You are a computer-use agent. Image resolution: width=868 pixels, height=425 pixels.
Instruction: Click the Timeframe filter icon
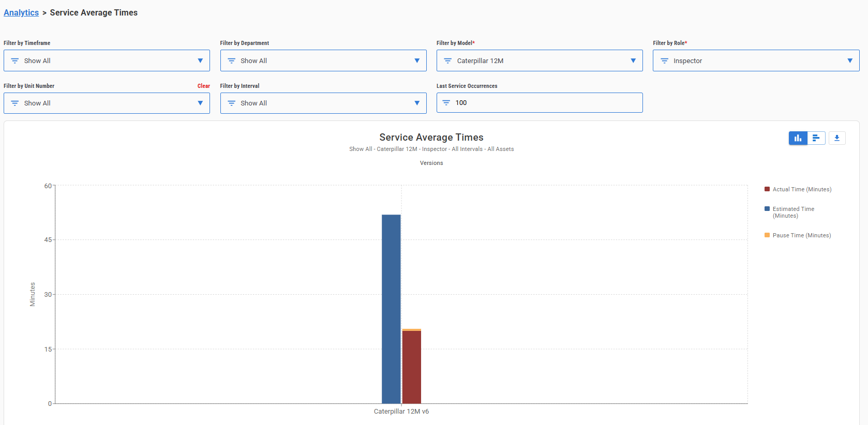(x=15, y=61)
